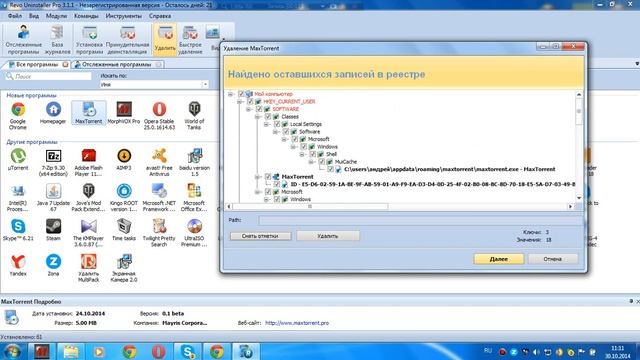Collapse the Classes tree node

point(258,117)
